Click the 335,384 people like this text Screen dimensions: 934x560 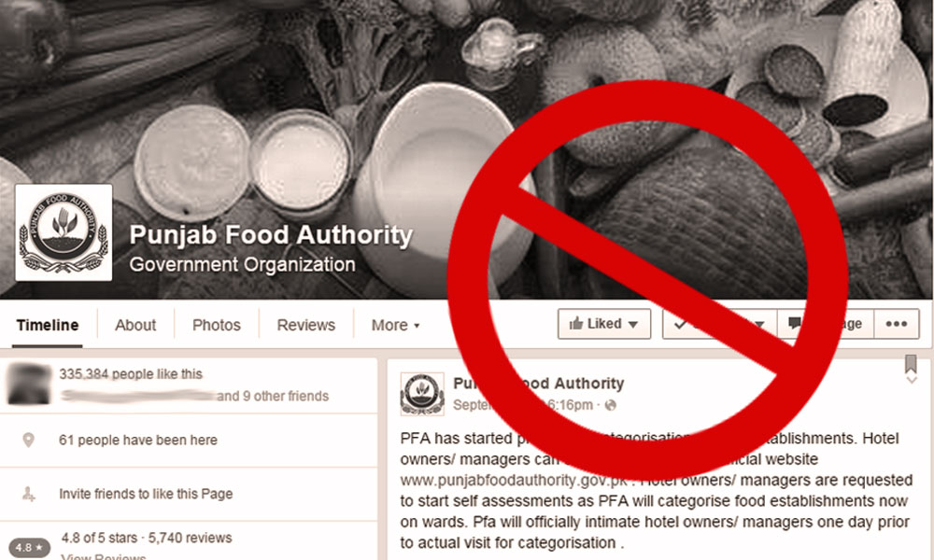(131, 373)
